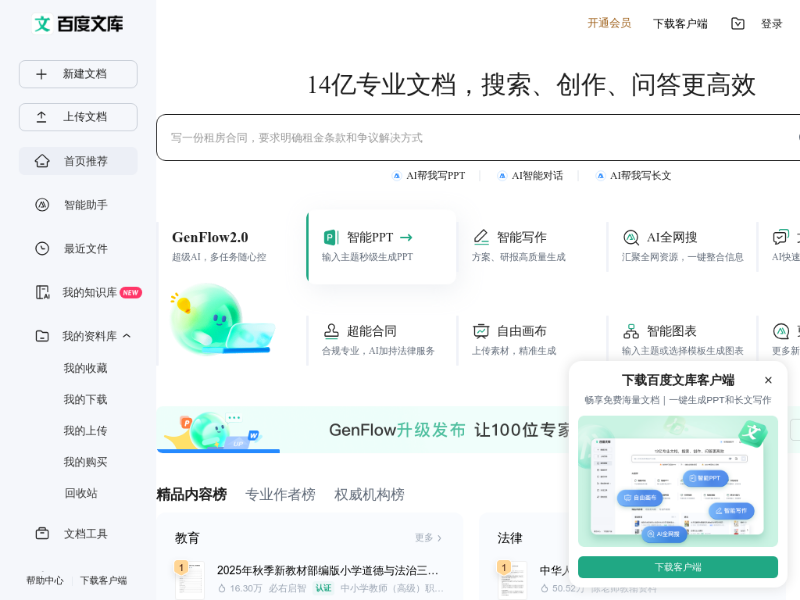The image size is (800, 600).
Task: Open the folder icon beside login
Action: 738,24
